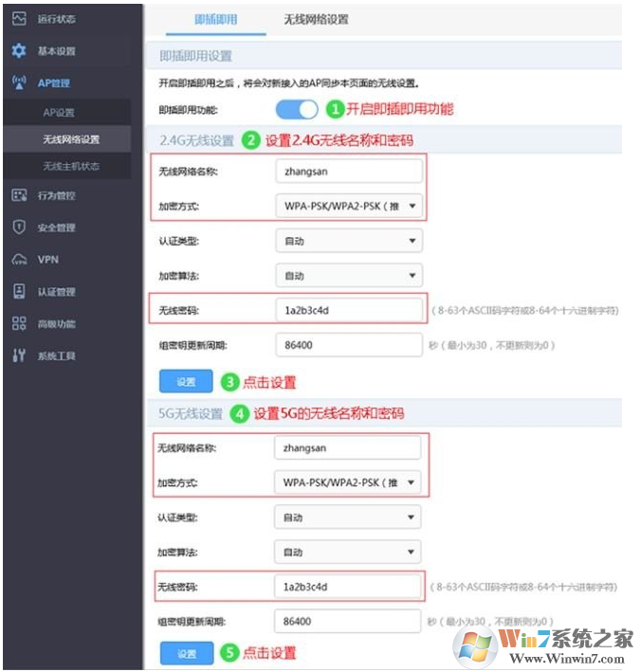
Task: Open 2.4G 加密方式 WPA-PSK dropdown
Action: tap(349, 206)
